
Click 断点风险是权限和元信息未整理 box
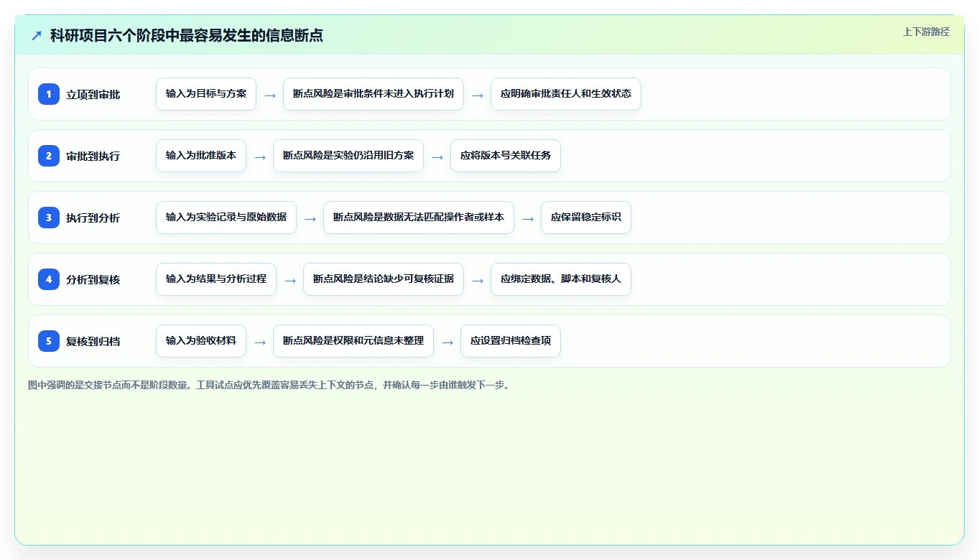[x=353, y=341]
